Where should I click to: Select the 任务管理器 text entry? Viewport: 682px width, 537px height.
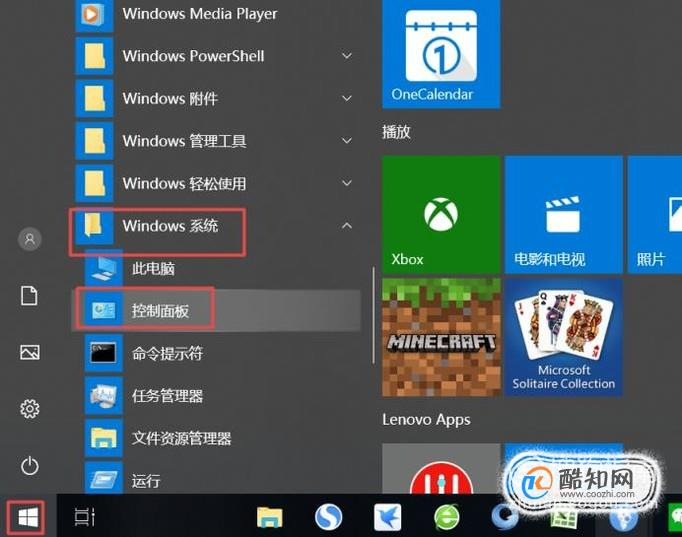167,396
